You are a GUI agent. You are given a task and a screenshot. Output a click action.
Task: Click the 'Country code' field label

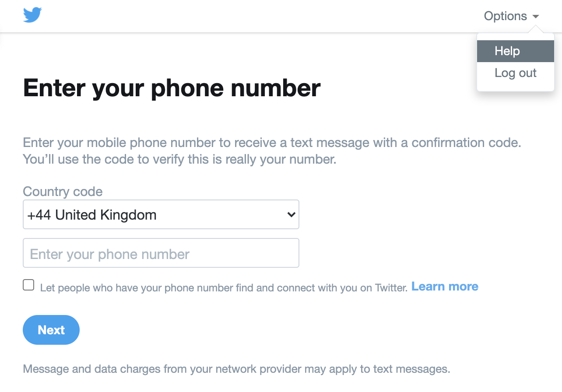pyautogui.click(x=63, y=192)
